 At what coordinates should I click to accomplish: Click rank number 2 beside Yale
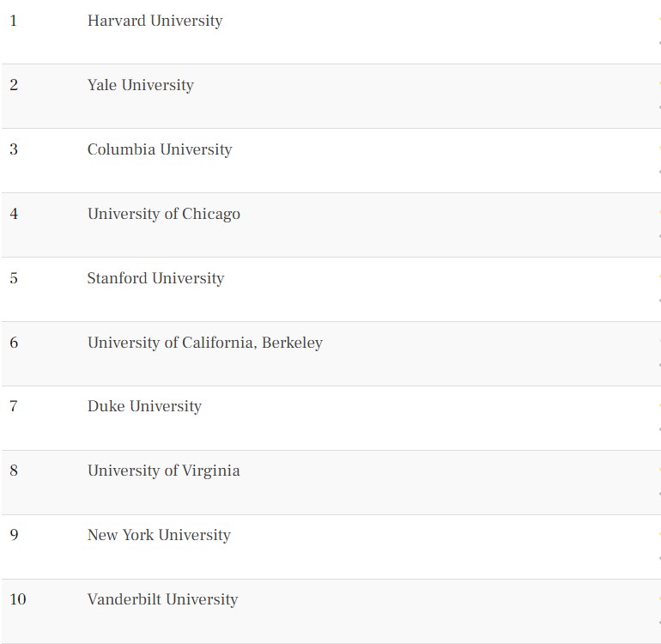[x=14, y=85]
